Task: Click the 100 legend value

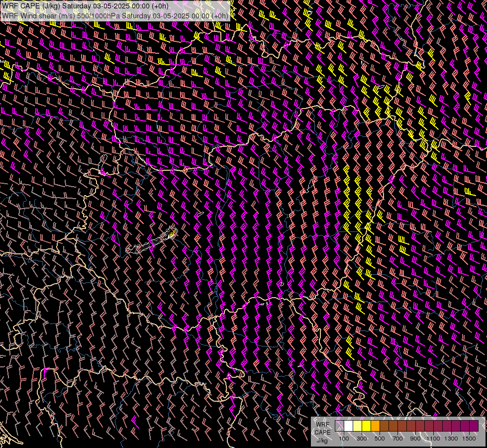Action: [344, 439]
